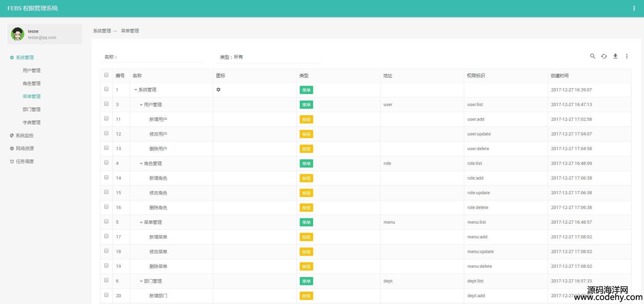Screen dimensions: 644x304
Task: Check the checkbox for row 19 删除菜单
Action: 106,265
